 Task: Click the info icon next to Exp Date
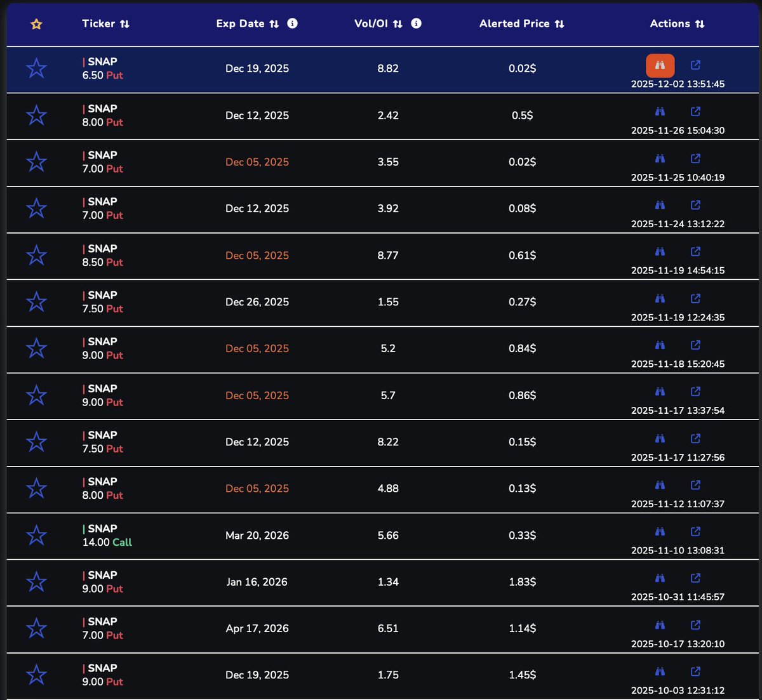coord(292,23)
